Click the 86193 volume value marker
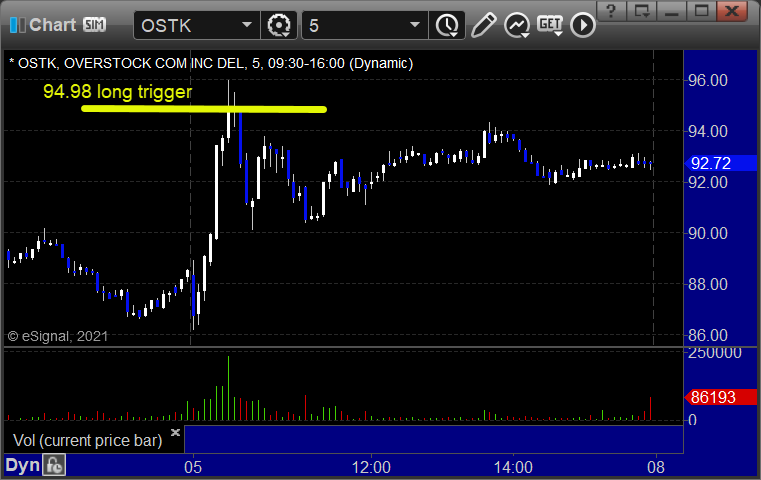 coord(720,397)
